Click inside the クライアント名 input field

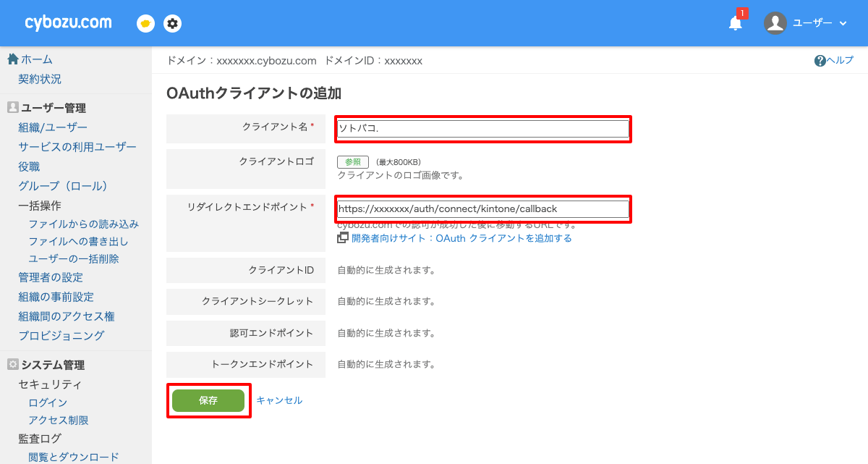tap(482, 128)
